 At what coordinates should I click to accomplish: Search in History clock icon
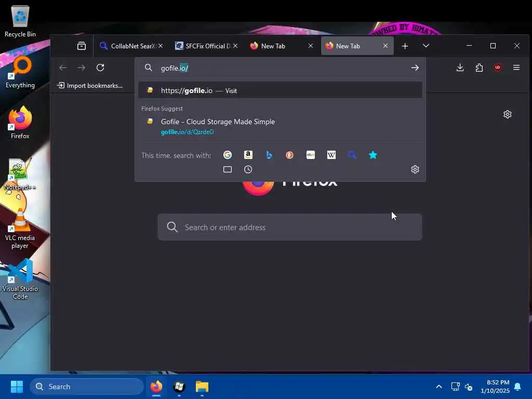(x=248, y=169)
